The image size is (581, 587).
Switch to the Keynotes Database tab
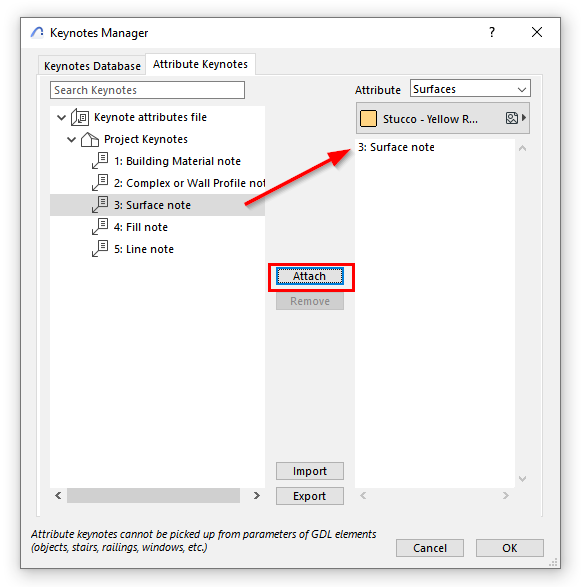[x=92, y=66]
